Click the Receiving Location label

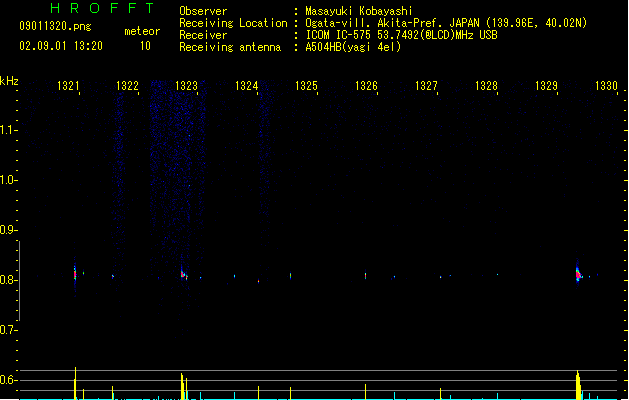click(233, 23)
